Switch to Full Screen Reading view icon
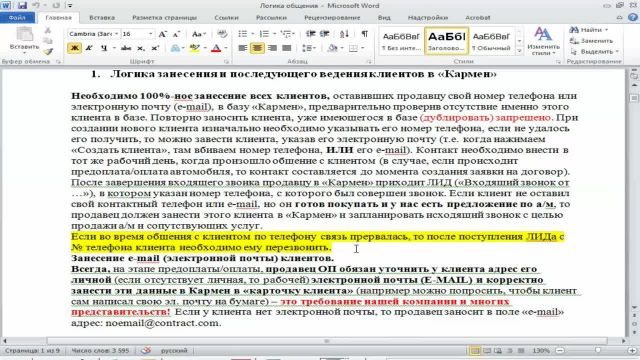Screen dimensions: 640x360 click(x=487, y=351)
